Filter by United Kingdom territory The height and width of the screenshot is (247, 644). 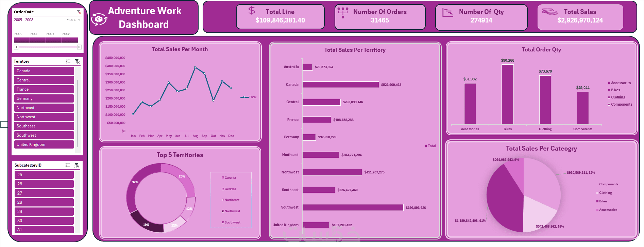click(44, 144)
